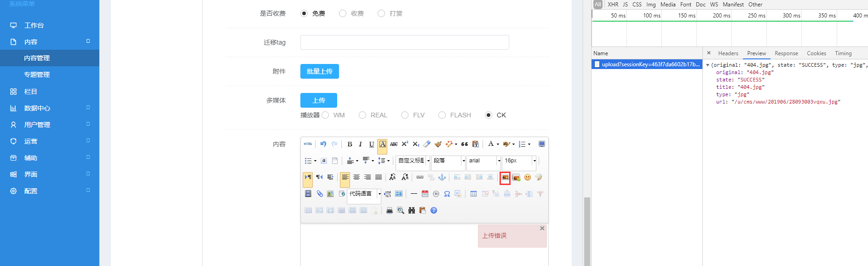Open the emoticon picker

(x=528, y=177)
